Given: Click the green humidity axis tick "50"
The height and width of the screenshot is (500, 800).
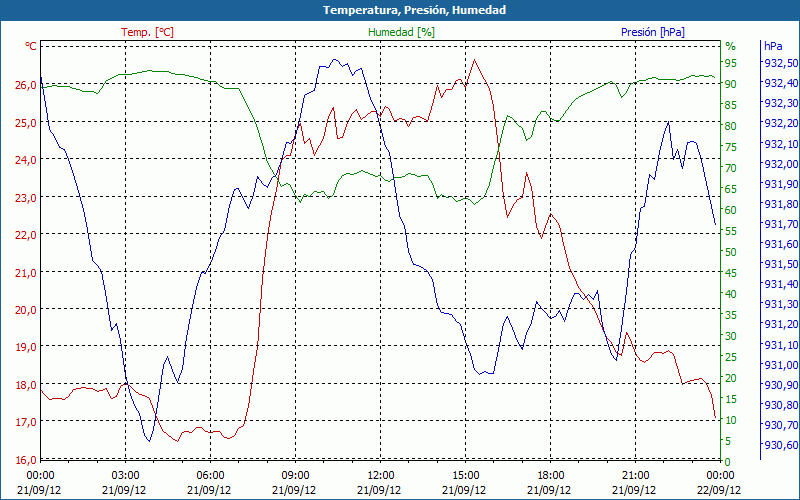Looking at the screenshot, I should point(731,252).
